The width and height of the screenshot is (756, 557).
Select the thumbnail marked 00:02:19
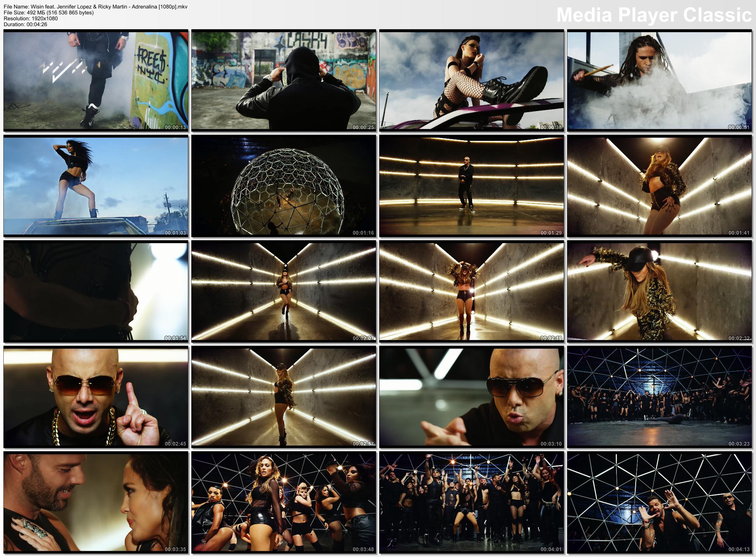(471, 291)
